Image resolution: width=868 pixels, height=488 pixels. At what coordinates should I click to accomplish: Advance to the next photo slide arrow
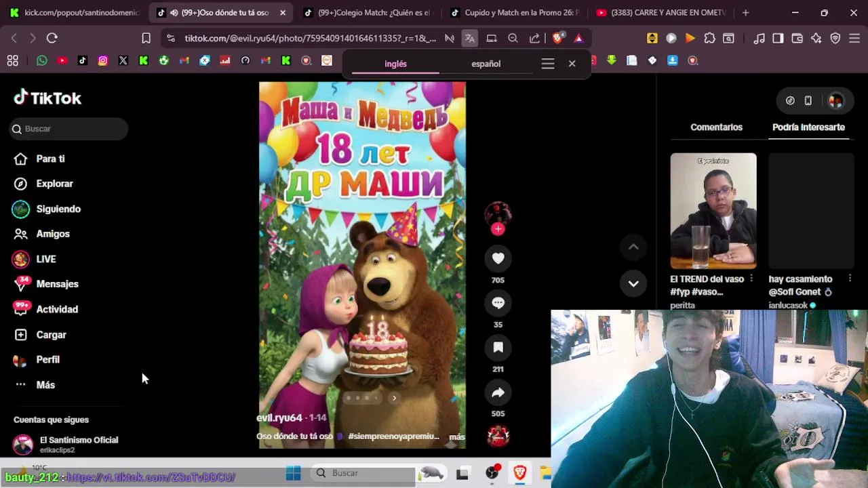coord(394,398)
